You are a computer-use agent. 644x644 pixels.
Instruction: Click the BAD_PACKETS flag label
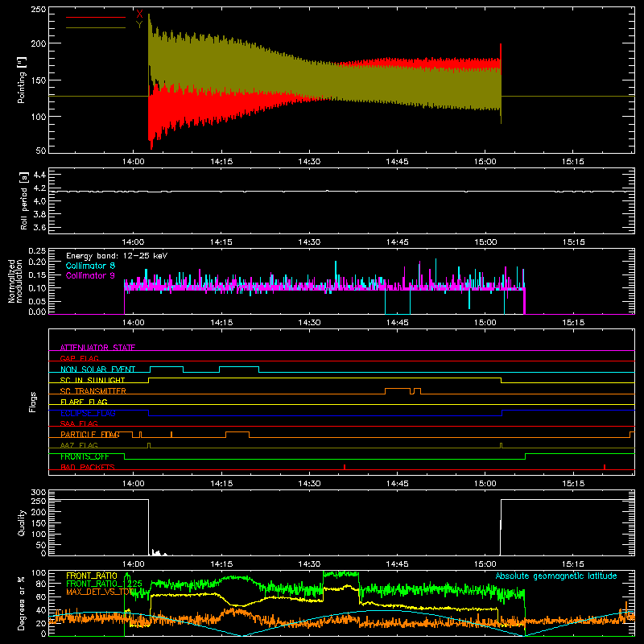tap(88, 467)
